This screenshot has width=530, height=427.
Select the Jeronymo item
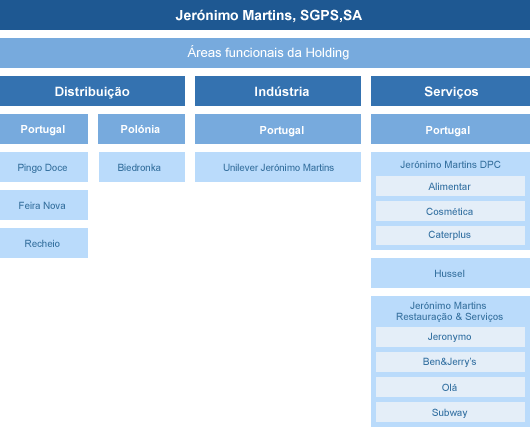[450, 337]
